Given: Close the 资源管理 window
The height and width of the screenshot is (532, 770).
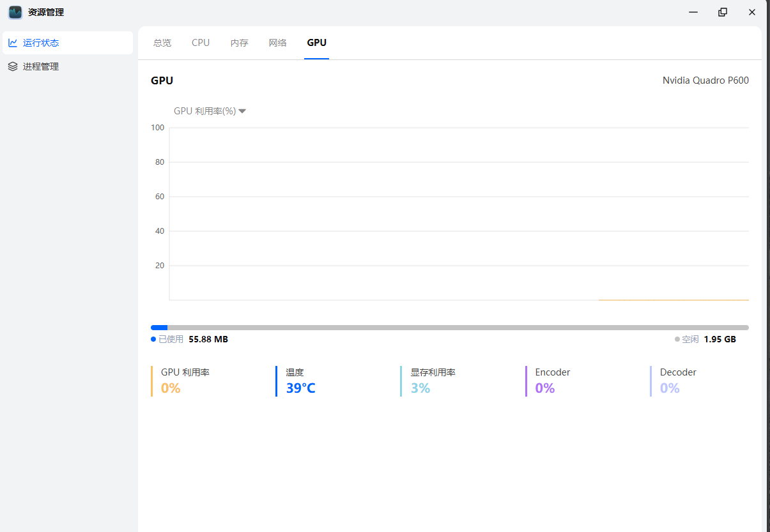Looking at the screenshot, I should (752, 12).
